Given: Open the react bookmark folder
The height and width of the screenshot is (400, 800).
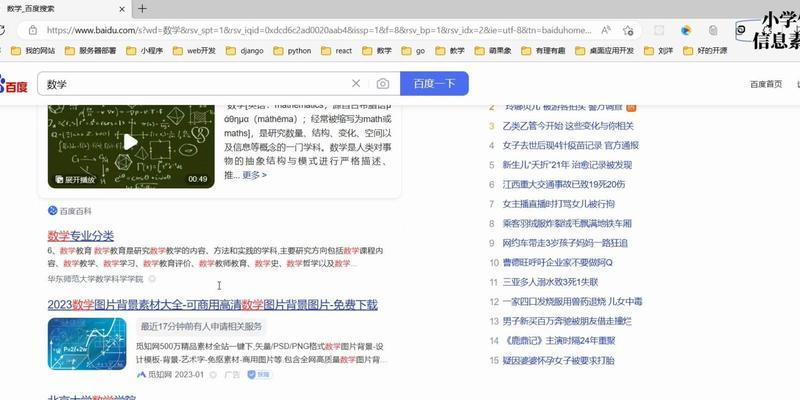Looking at the screenshot, I should (336, 51).
